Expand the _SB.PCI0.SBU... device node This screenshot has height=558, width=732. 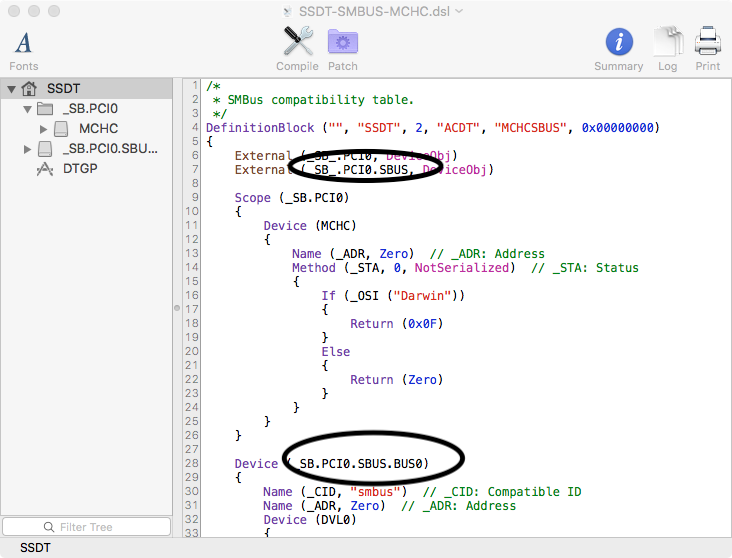click(x=27, y=149)
